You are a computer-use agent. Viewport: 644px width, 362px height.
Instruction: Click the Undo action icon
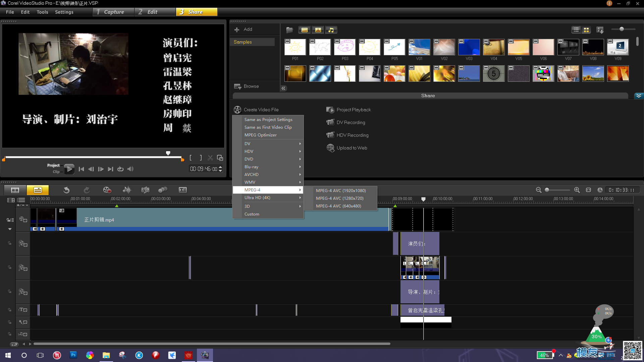point(66,190)
